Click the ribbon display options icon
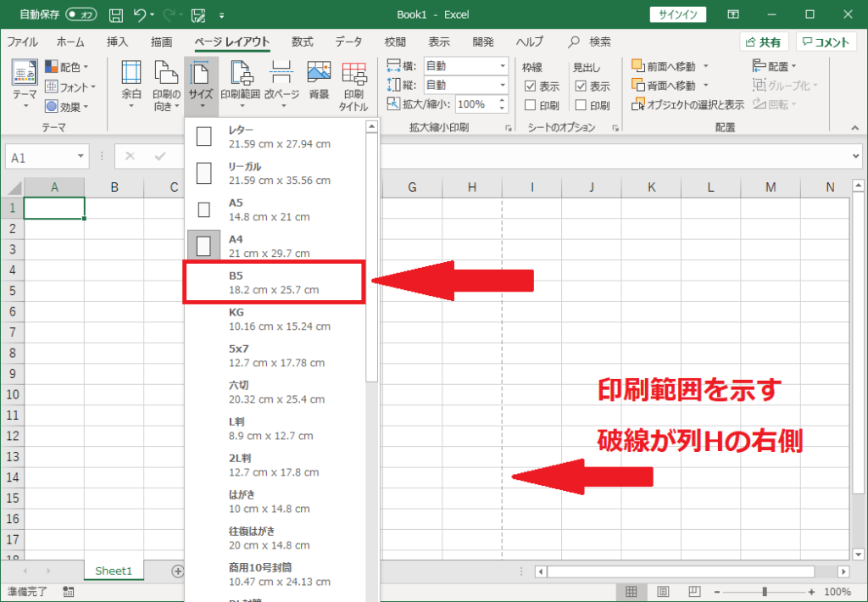The image size is (868, 602). pyautogui.click(x=733, y=14)
